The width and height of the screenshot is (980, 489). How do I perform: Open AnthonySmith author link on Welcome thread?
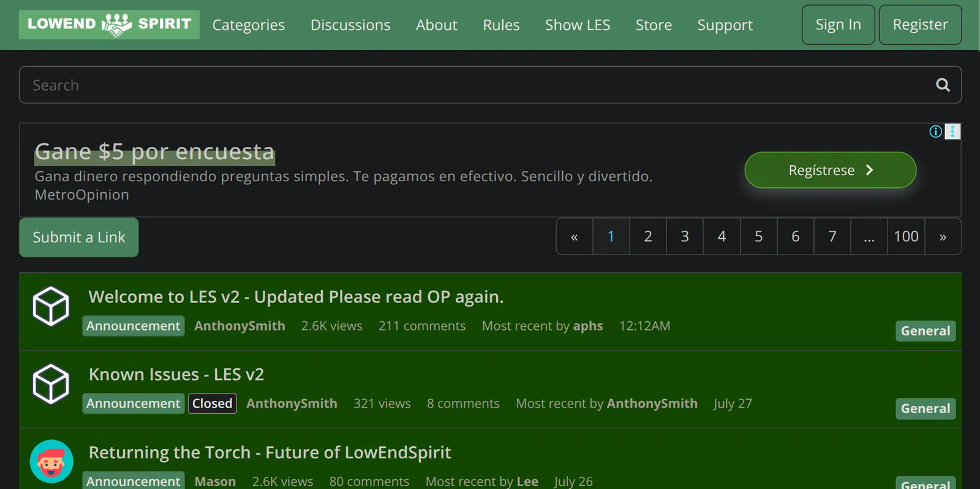[x=240, y=326]
